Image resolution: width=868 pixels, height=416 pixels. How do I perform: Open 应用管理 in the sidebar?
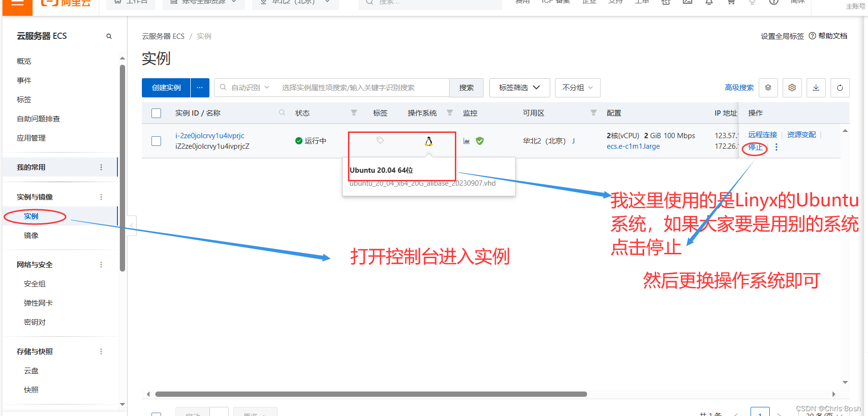[x=31, y=138]
